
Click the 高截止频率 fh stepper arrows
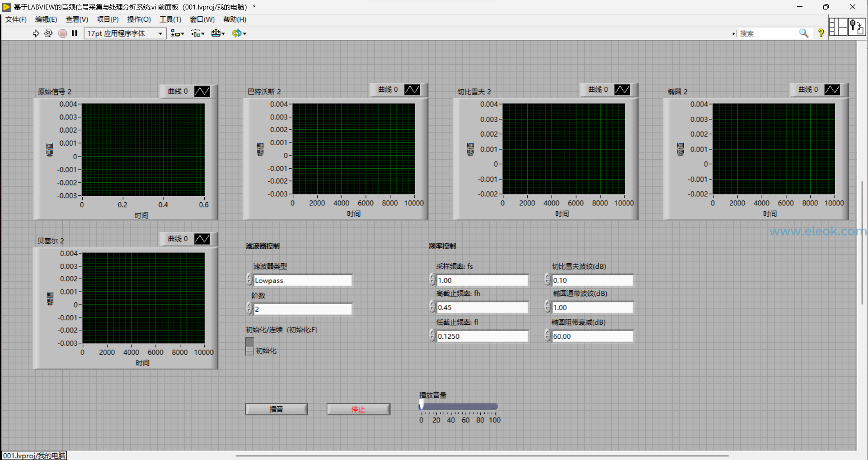click(432, 307)
